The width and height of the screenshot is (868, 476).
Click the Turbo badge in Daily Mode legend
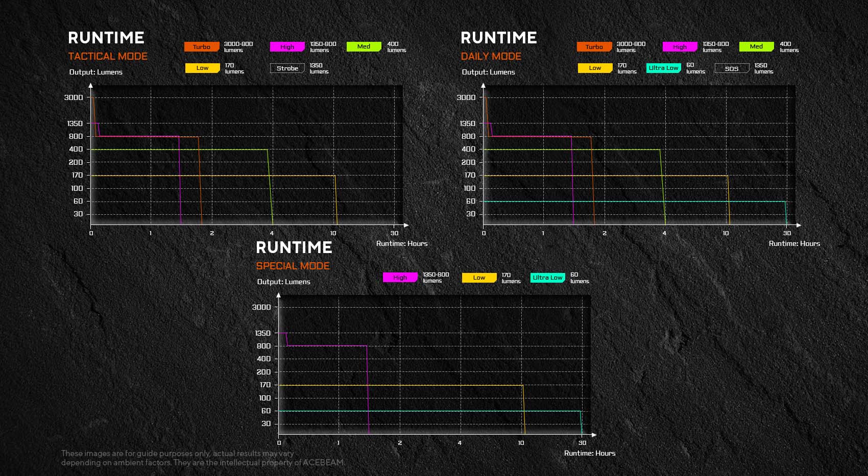coord(594,47)
